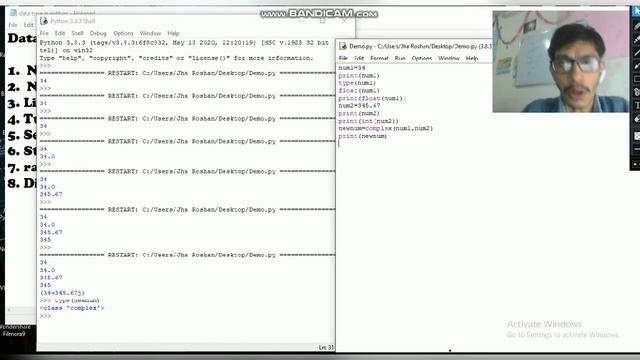Click the Python version banner line

pyautogui.click(x=184, y=42)
